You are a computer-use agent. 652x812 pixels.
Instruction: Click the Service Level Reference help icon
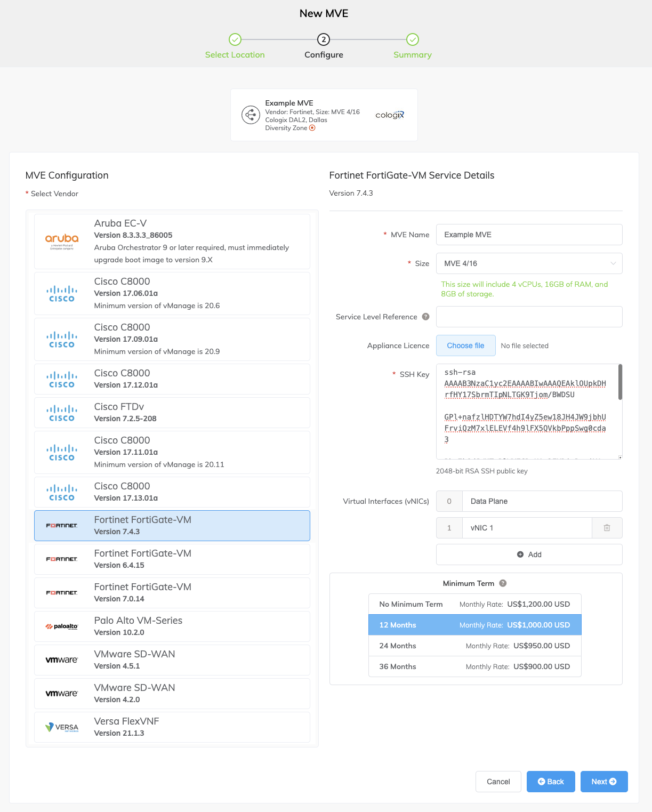point(425,317)
